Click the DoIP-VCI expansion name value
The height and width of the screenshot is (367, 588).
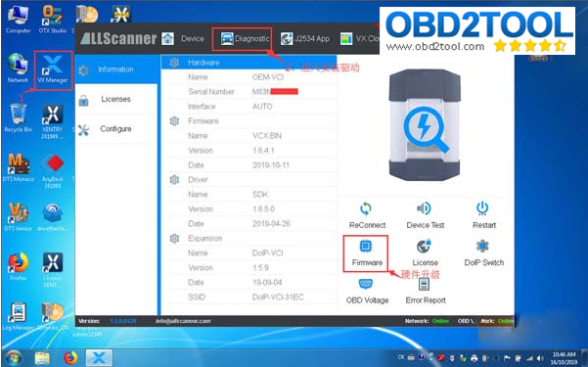click(268, 253)
